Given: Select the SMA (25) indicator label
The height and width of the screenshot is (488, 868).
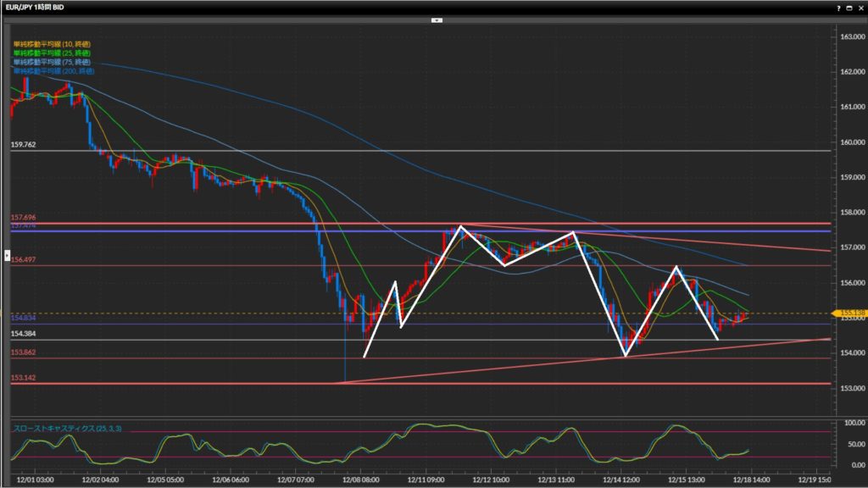Looking at the screenshot, I should (52, 53).
